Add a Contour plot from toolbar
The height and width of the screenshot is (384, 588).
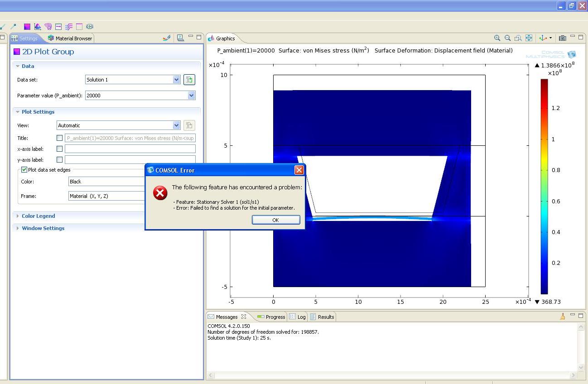(48, 27)
